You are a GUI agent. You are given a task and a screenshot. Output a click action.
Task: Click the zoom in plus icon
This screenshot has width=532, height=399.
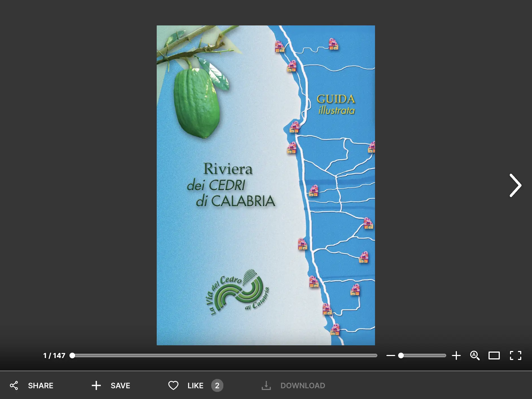[x=456, y=355]
